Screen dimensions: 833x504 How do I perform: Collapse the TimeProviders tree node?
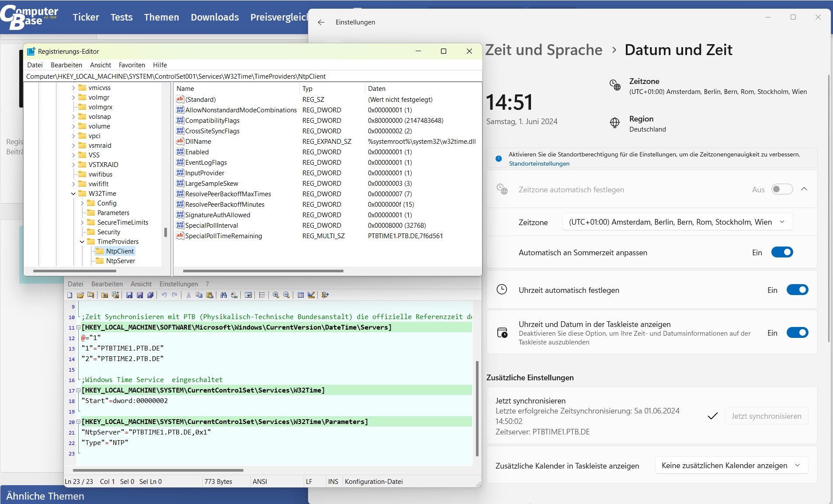coord(82,242)
